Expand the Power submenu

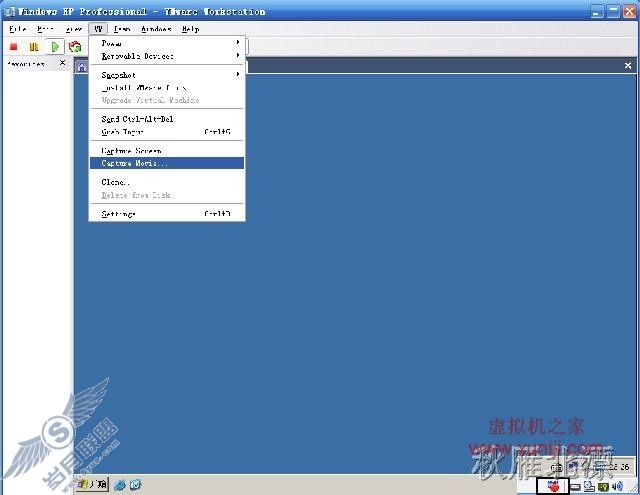coord(167,43)
